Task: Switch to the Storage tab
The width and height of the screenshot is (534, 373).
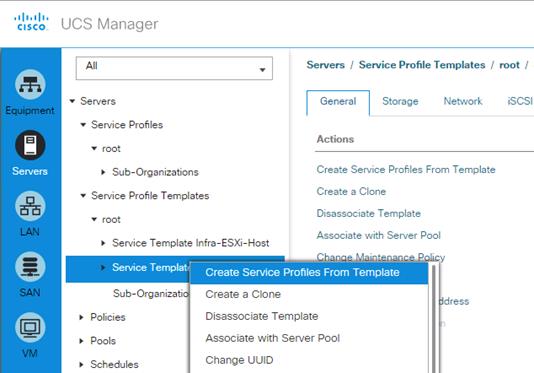Action: [x=400, y=101]
